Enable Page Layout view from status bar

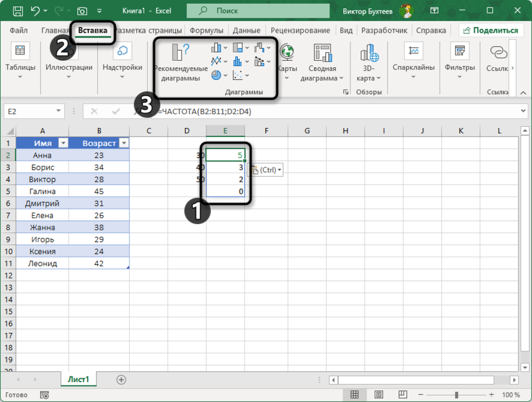tap(379, 394)
